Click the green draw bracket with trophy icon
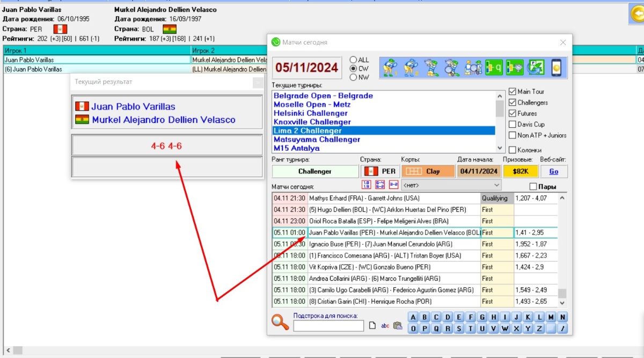The image size is (644, 358). pyautogui.click(x=515, y=67)
